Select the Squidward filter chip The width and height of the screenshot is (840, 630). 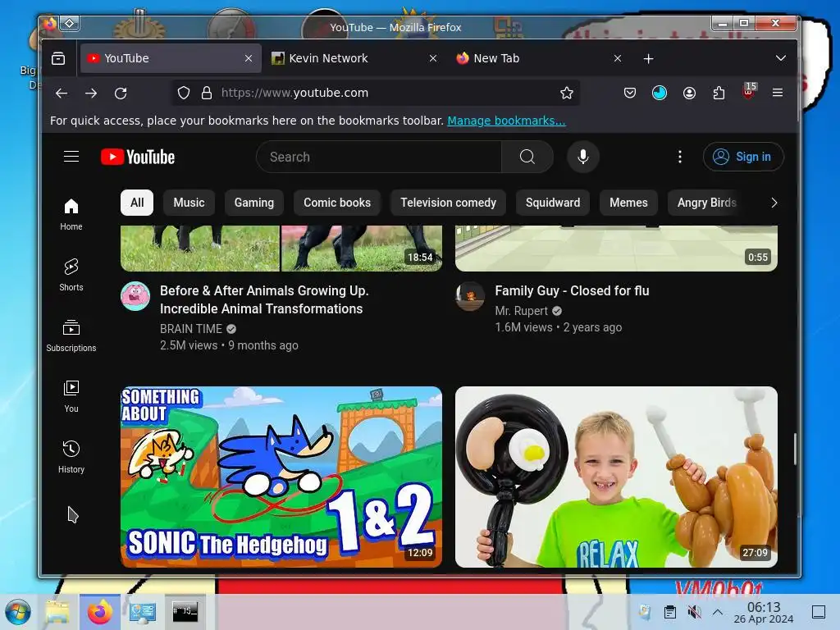click(553, 203)
